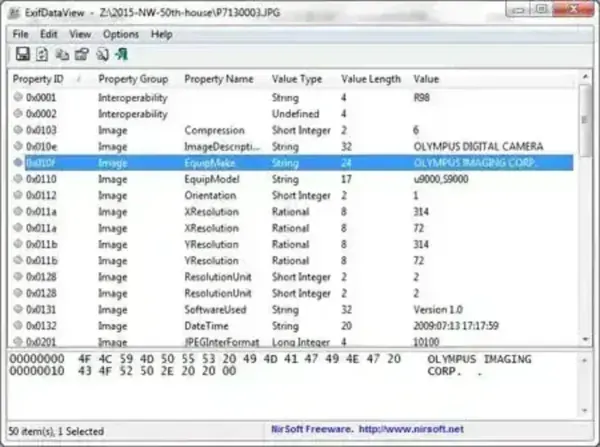Select the JPEGInterFormat row
Viewport: 600px width, 447px height.
click(293, 341)
